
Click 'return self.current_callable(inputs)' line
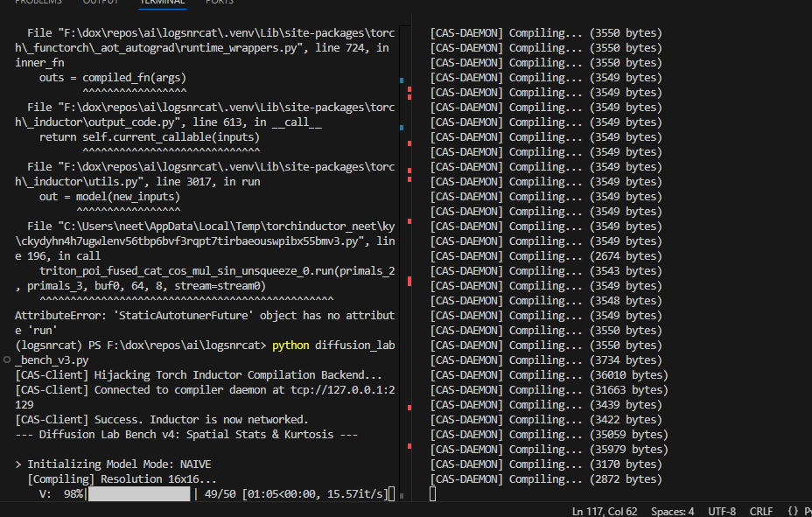tap(149, 137)
